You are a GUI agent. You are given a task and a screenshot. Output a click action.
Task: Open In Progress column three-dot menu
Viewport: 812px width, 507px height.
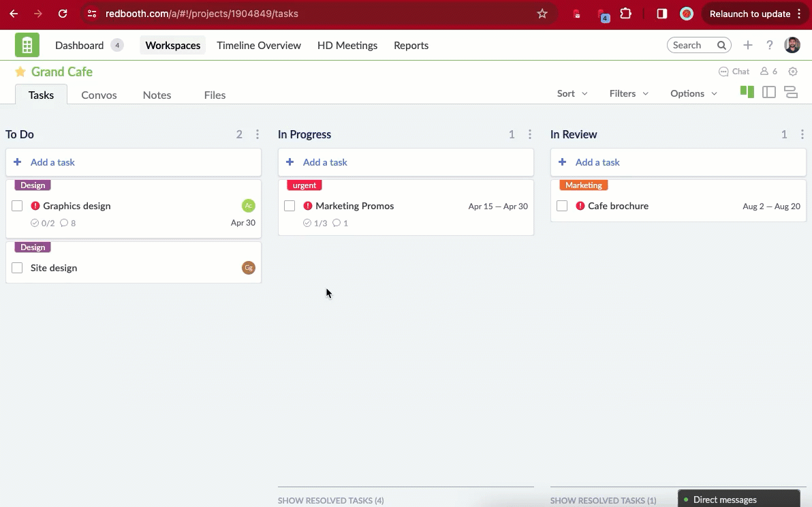(530, 134)
